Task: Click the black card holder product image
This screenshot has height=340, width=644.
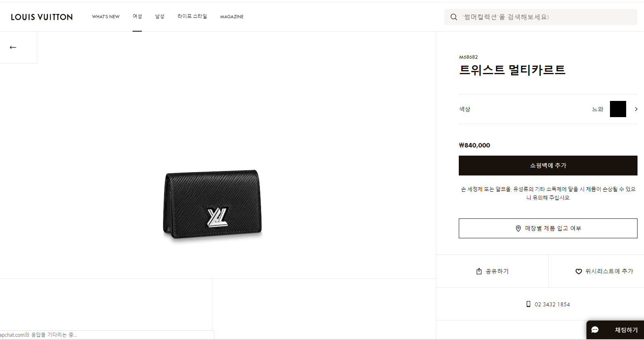Action: point(213,204)
